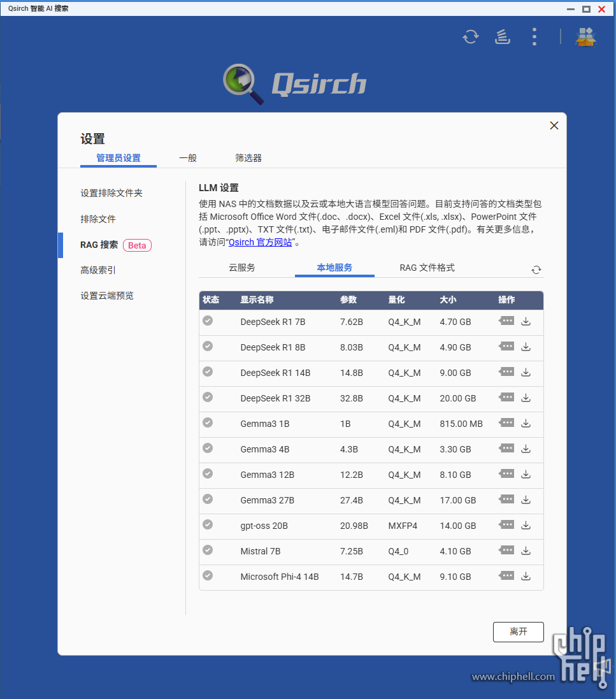616x699 pixels.
Task: Download the Microsoft Phi-4 14B model
Action: [526, 575]
